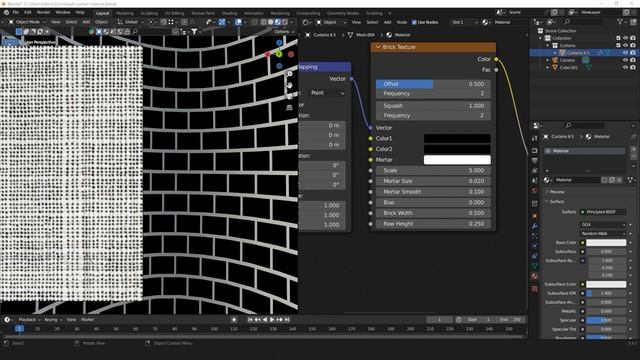The height and width of the screenshot is (360, 640).
Task: Click the Offset 0.500 slider
Action: (x=433, y=84)
